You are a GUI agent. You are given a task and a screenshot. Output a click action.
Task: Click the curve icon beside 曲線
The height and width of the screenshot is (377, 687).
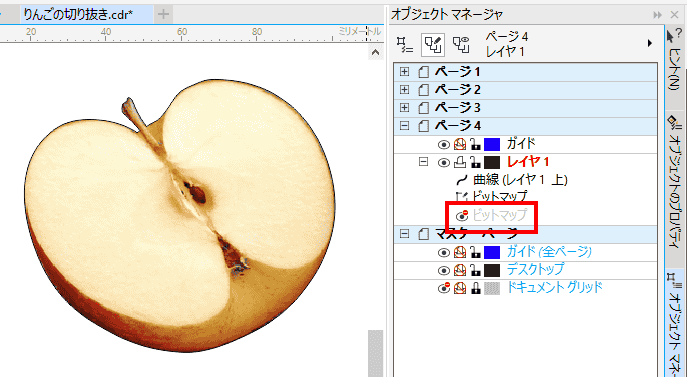pos(462,180)
